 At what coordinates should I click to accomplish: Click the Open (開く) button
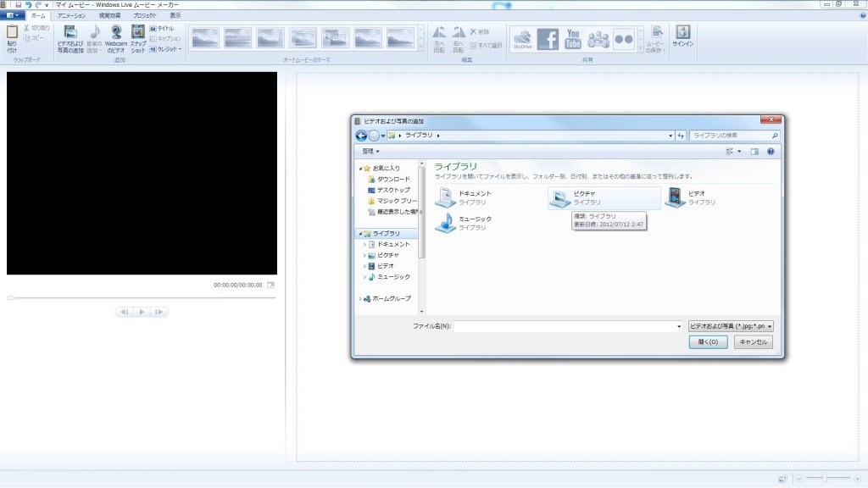click(x=708, y=342)
